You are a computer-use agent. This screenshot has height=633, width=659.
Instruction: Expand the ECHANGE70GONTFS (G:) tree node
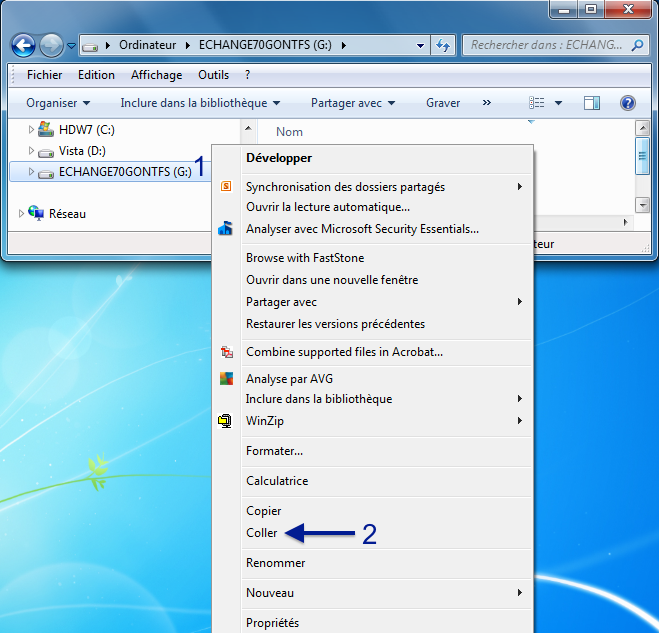click(x=31, y=171)
